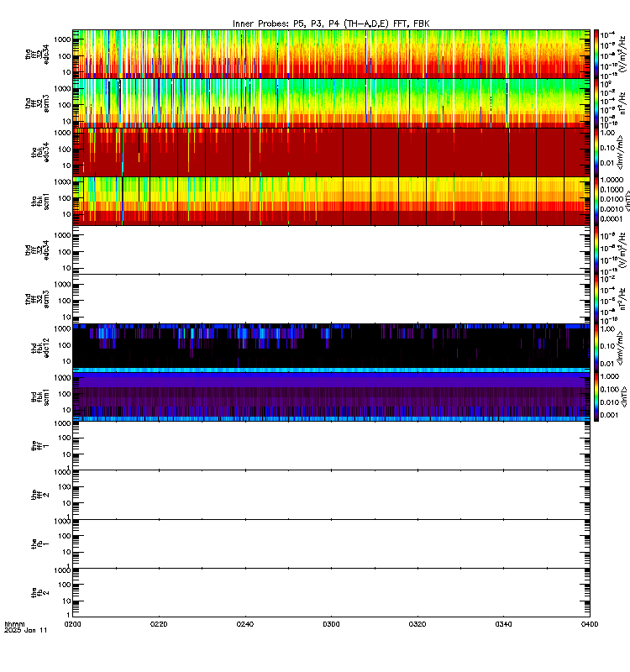Click the 'hhmm' axis unit label
The height and width of the screenshot is (672, 630).
14,624
